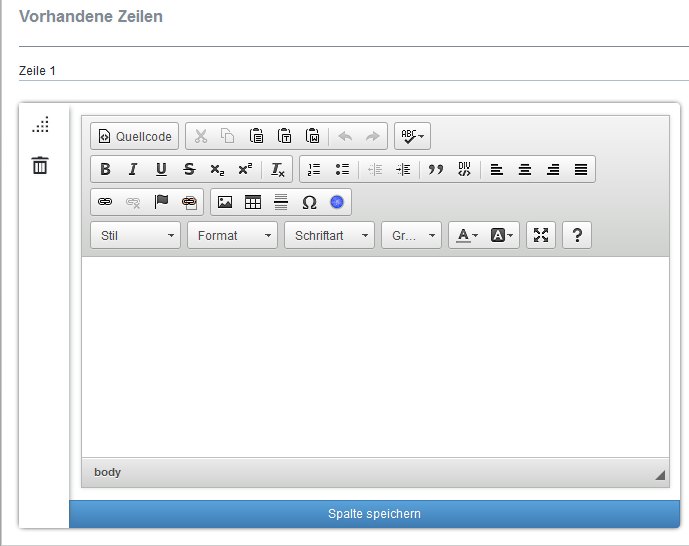Toggle italic formatting
The width and height of the screenshot is (689, 546).
coord(133,169)
